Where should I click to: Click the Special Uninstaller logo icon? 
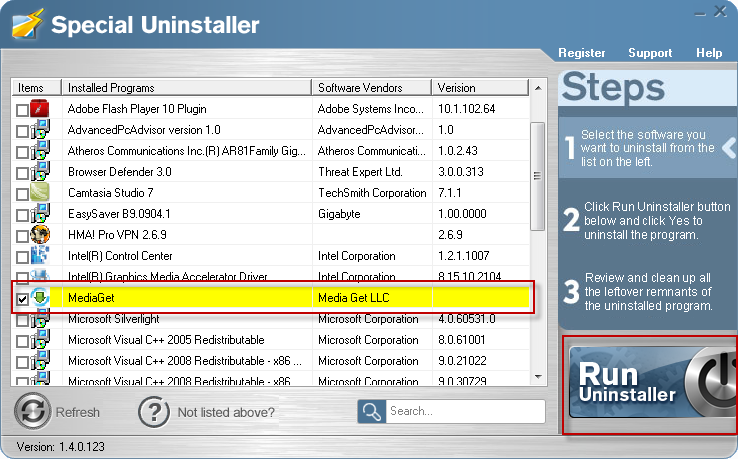(x=27, y=24)
